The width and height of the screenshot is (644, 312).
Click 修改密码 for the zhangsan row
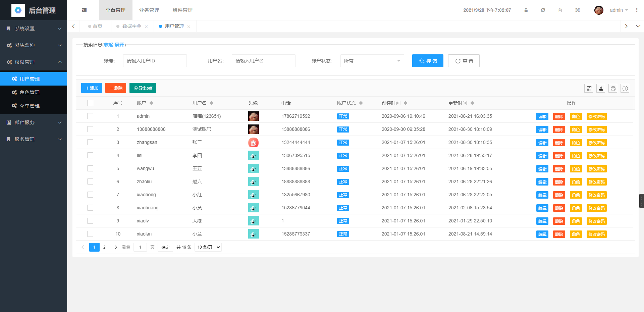coord(597,143)
